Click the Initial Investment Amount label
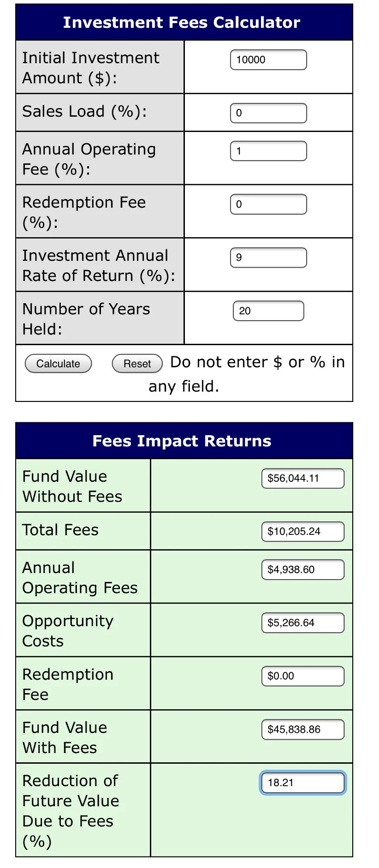Screen dimensions: 379x868 91,67
